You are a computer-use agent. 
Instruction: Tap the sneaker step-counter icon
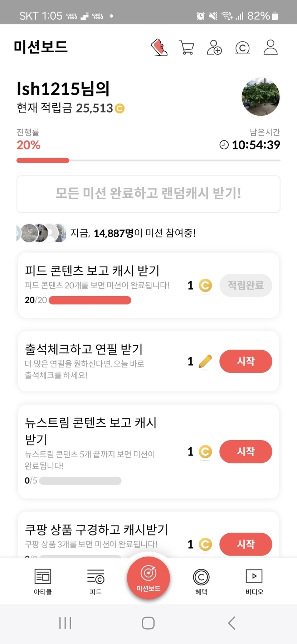(x=159, y=48)
